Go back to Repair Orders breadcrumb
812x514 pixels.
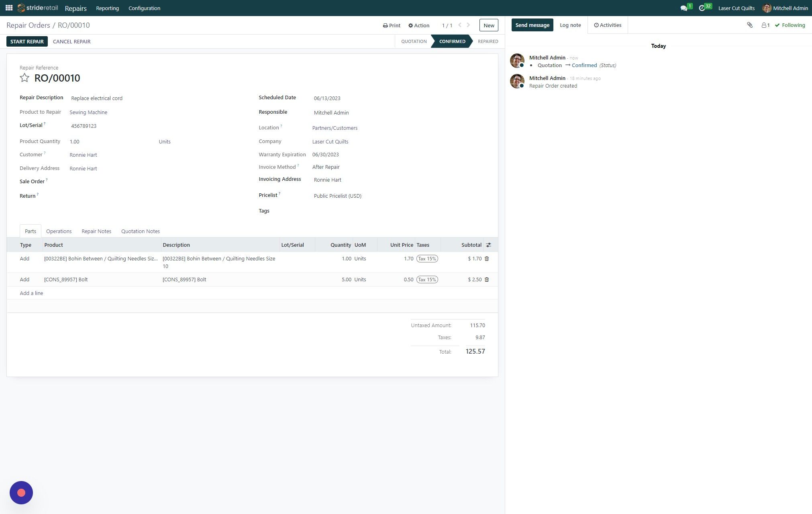pos(28,25)
